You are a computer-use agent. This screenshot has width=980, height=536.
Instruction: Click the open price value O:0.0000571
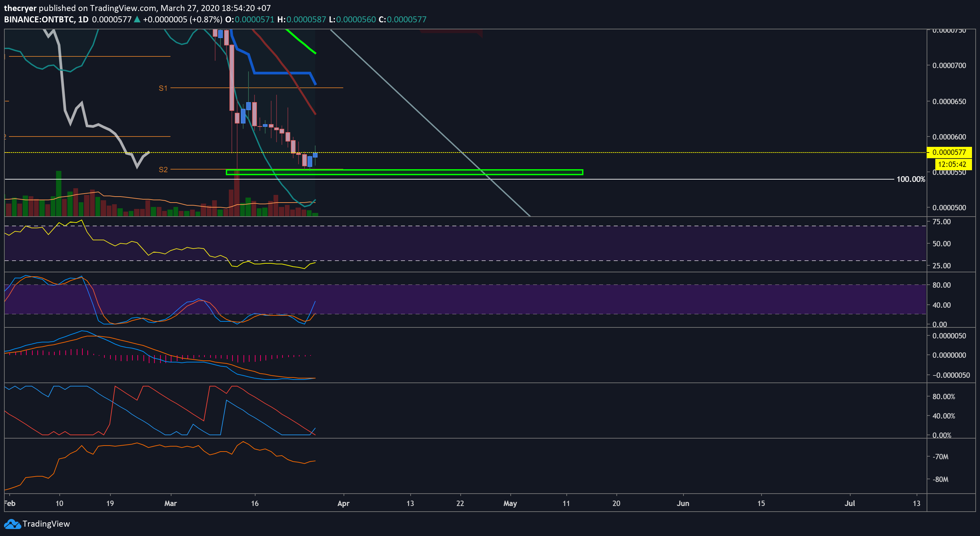250,19
